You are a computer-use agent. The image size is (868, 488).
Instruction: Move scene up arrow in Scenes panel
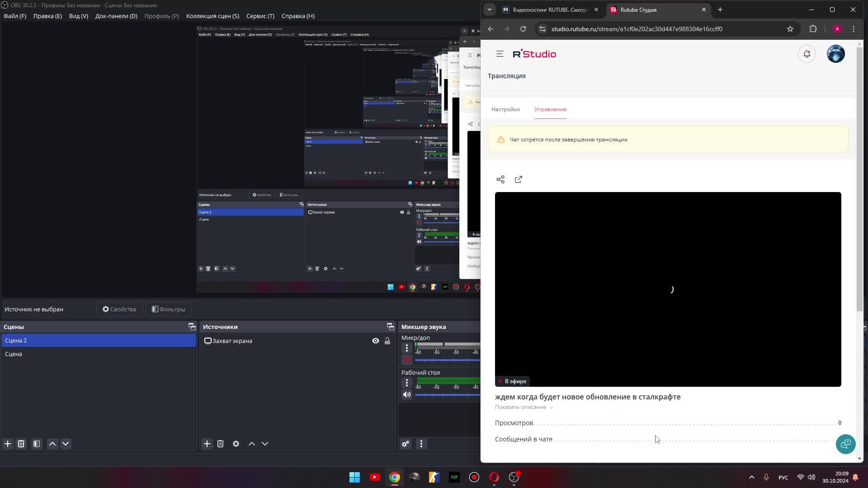pos(52,444)
